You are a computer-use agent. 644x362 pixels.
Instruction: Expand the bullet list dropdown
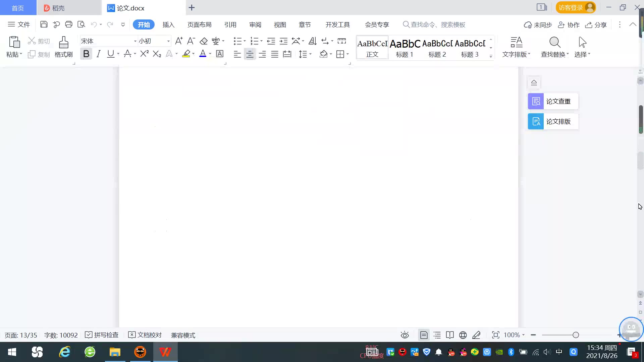[x=245, y=41]
